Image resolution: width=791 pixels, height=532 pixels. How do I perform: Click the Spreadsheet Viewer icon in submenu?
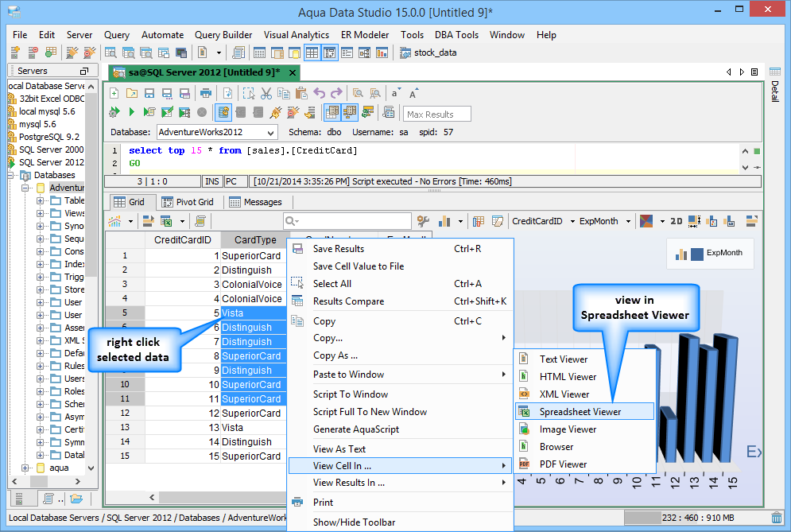point(524,412)
